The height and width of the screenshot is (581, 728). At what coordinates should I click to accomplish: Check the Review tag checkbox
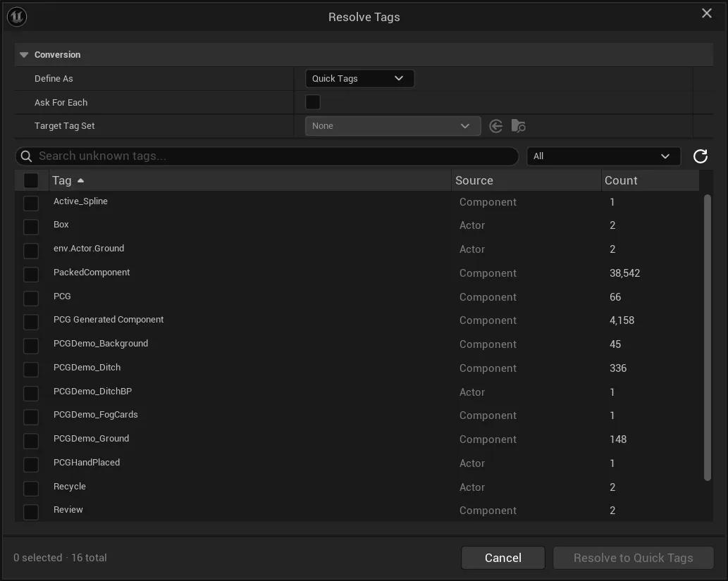31,512
